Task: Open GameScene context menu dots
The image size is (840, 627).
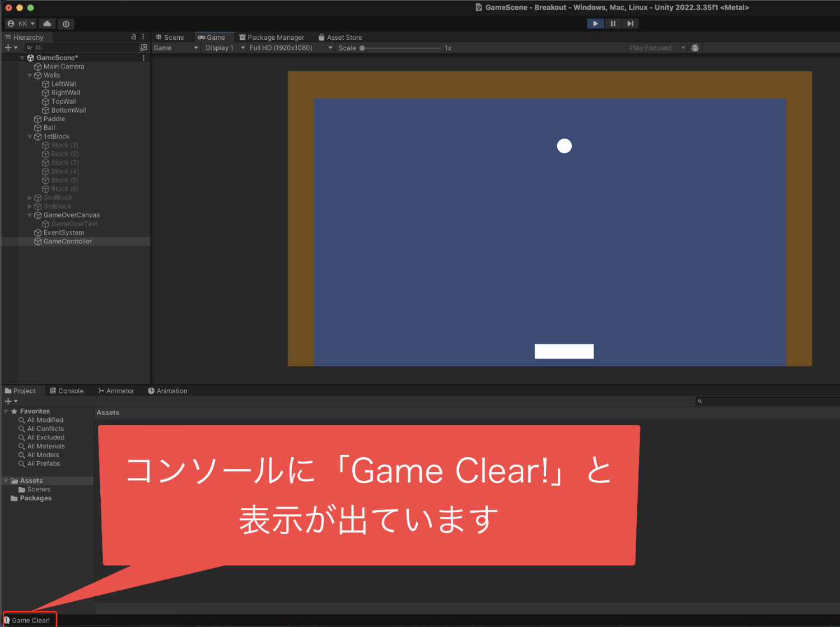Action: [143, 58]
